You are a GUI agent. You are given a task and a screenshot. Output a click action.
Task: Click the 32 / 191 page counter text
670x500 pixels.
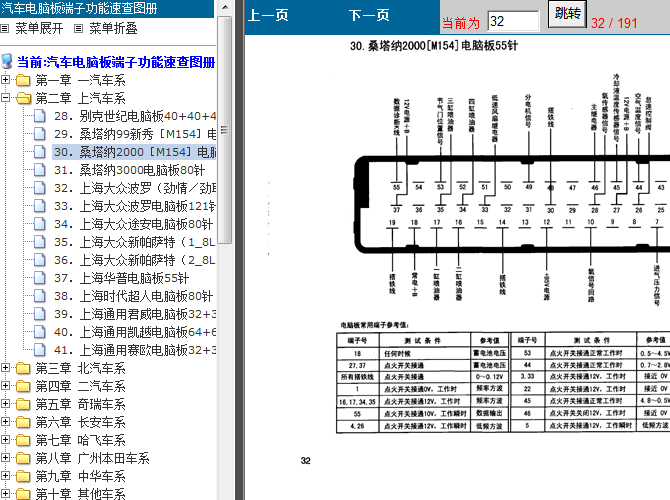[614, 23]
